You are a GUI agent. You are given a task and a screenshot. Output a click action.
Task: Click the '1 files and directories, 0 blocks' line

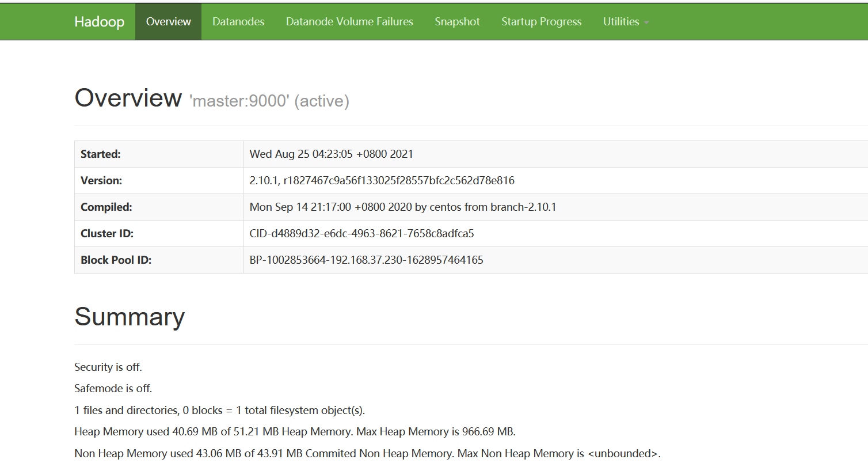(x=220, y=410)
